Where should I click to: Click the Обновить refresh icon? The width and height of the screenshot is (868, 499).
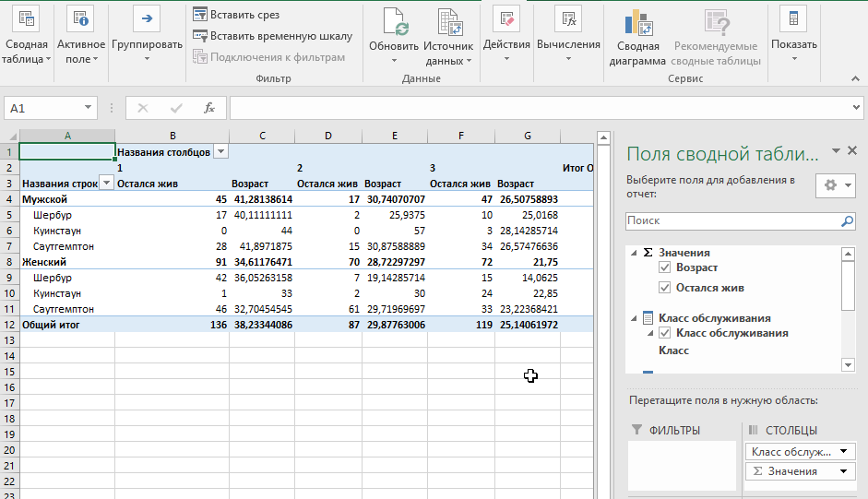coord(394,23)
